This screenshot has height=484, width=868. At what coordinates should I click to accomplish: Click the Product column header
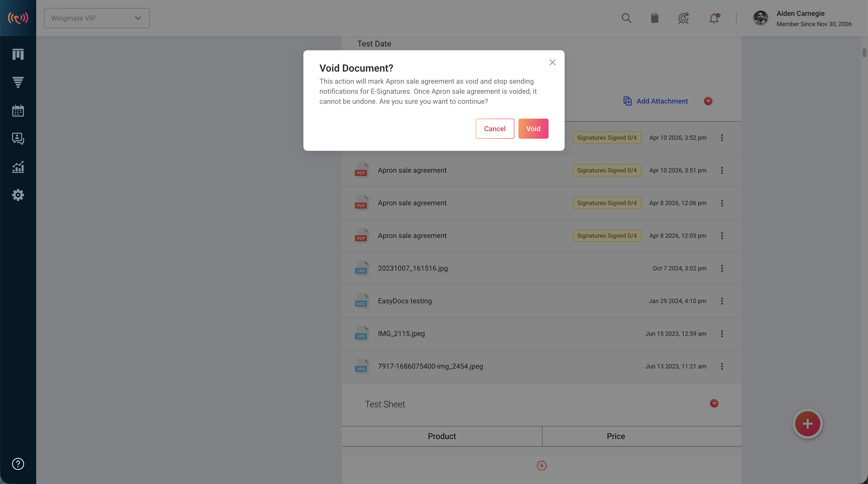click(442, 436)
